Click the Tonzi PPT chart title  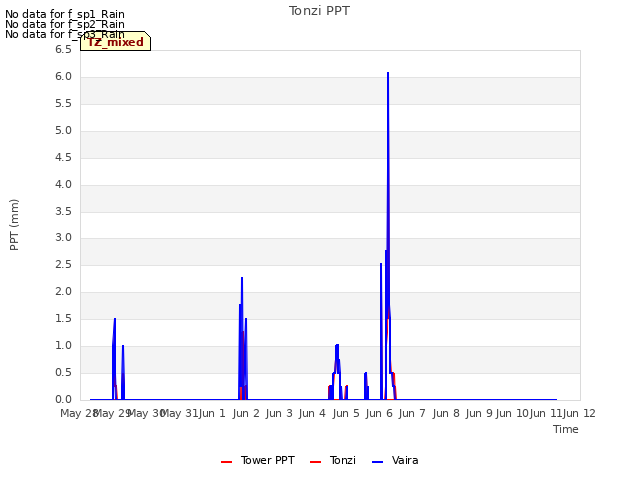(319, 11)
